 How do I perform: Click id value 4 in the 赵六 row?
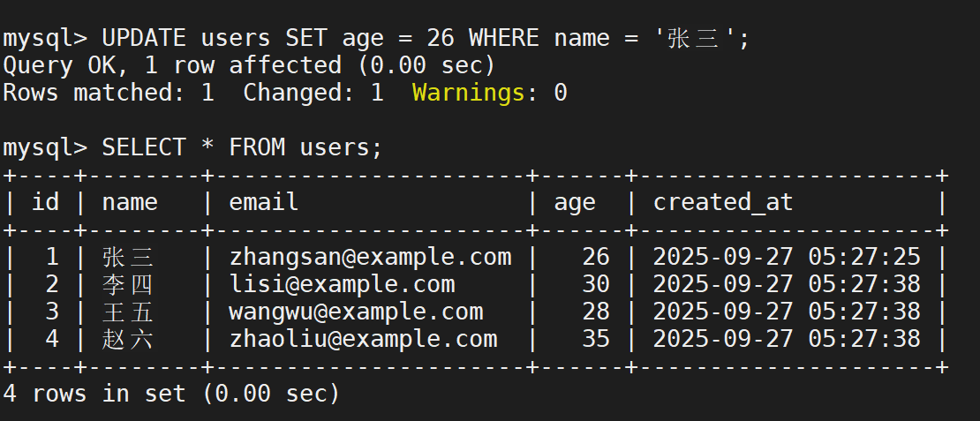tap(52, 340)
